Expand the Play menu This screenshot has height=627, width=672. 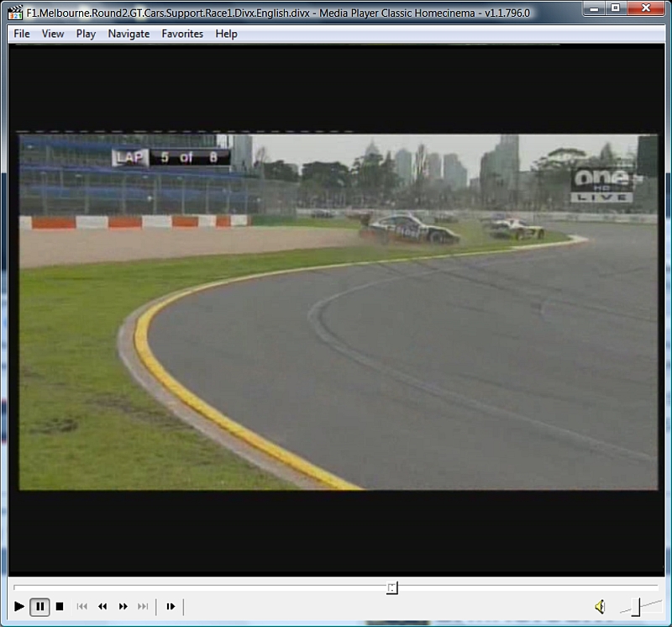coord(86,34)
